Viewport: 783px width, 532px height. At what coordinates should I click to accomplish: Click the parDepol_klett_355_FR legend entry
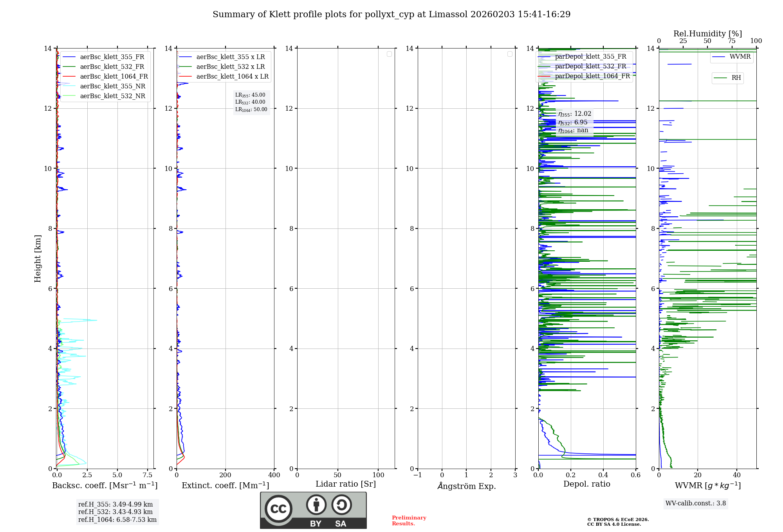[x=590, y=57]
